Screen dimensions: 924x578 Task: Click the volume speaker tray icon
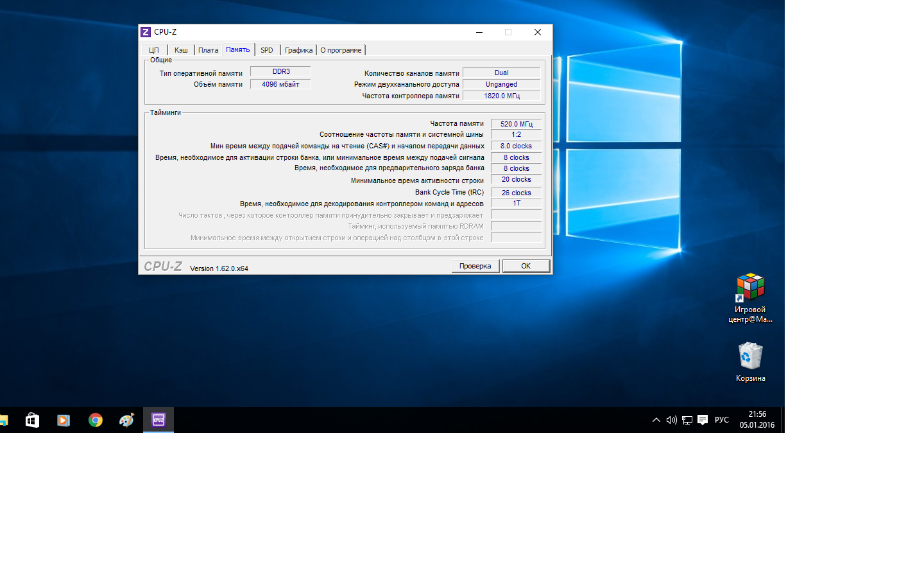(671, 420)
